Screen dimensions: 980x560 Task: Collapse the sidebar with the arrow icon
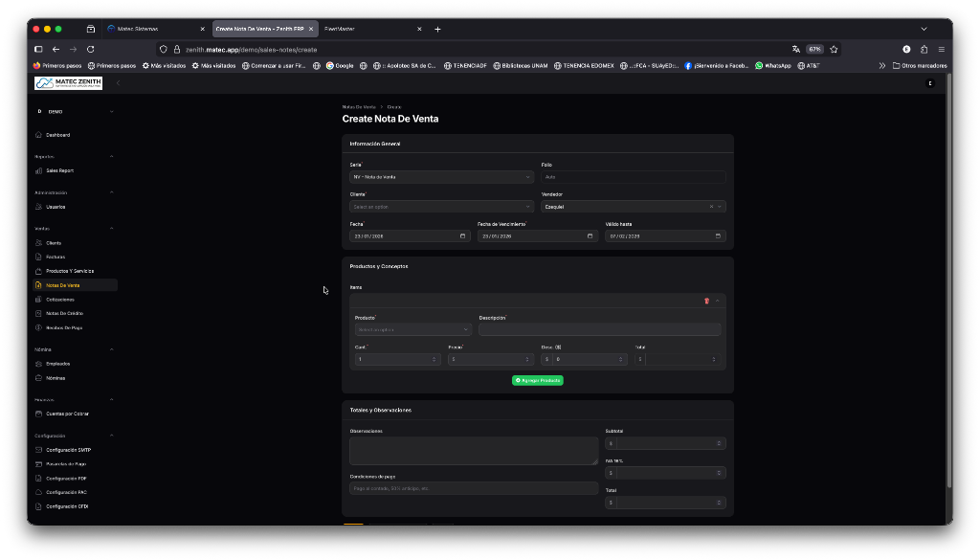tap(119, 83)
